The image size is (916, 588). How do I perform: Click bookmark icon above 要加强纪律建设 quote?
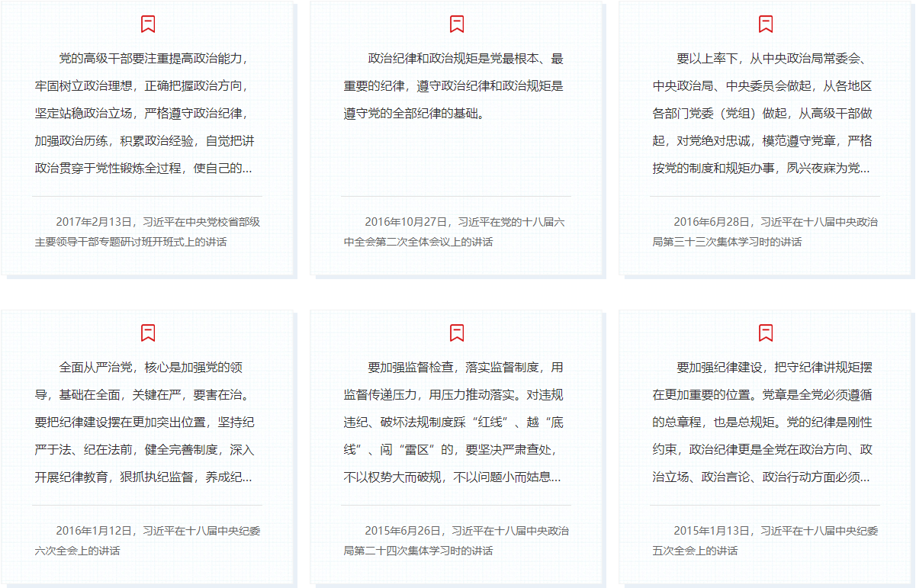point(766,333)
